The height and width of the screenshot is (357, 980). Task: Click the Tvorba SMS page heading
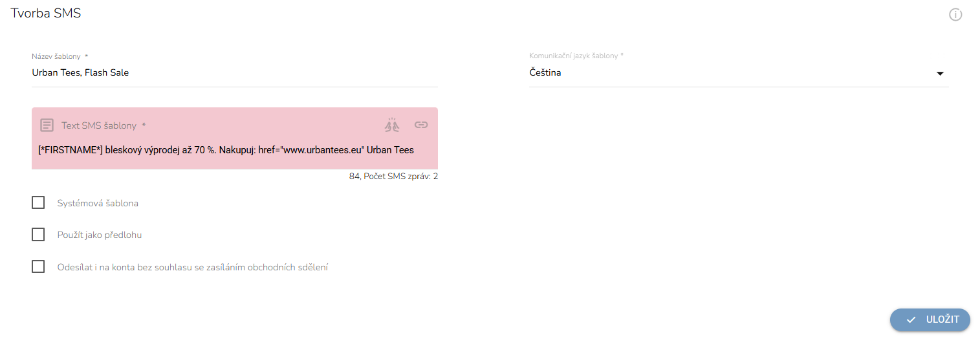pos(46,13)
